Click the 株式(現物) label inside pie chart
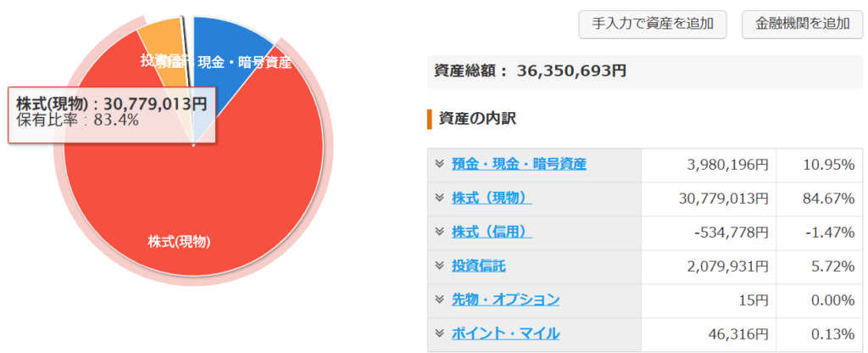This screenshot has height=353, width=868. click(180, 242)
